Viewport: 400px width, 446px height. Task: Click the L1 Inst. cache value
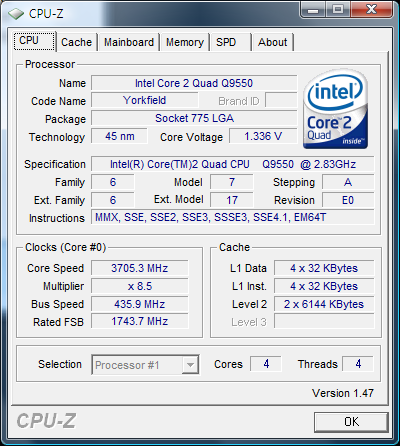coord(324,286)
